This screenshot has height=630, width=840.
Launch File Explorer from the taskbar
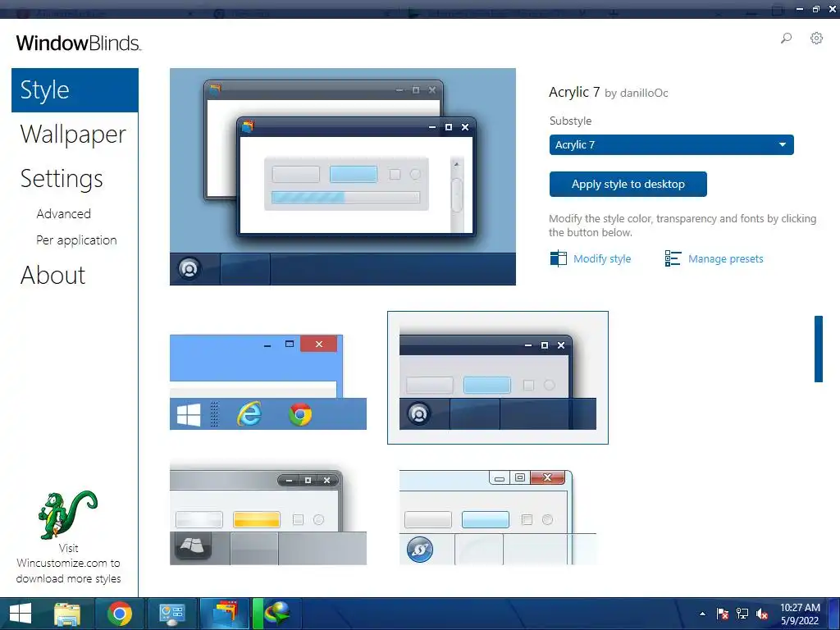pos(67,614)
